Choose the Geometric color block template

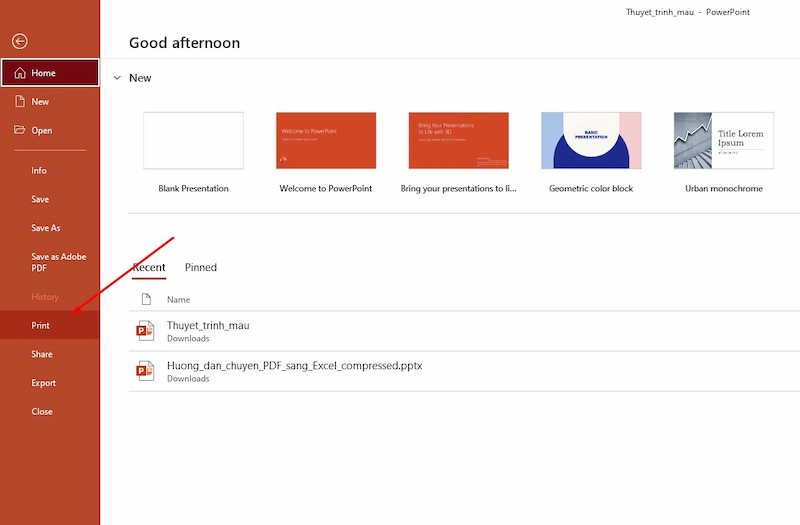click(591, 140)
